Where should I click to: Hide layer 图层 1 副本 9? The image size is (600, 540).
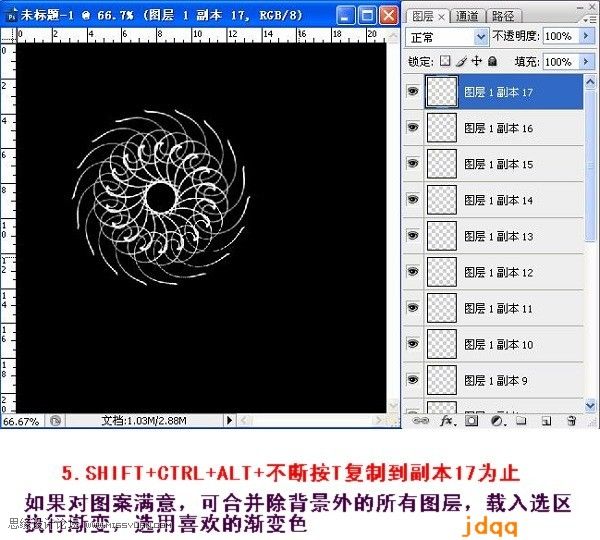(x=412, y=380)
